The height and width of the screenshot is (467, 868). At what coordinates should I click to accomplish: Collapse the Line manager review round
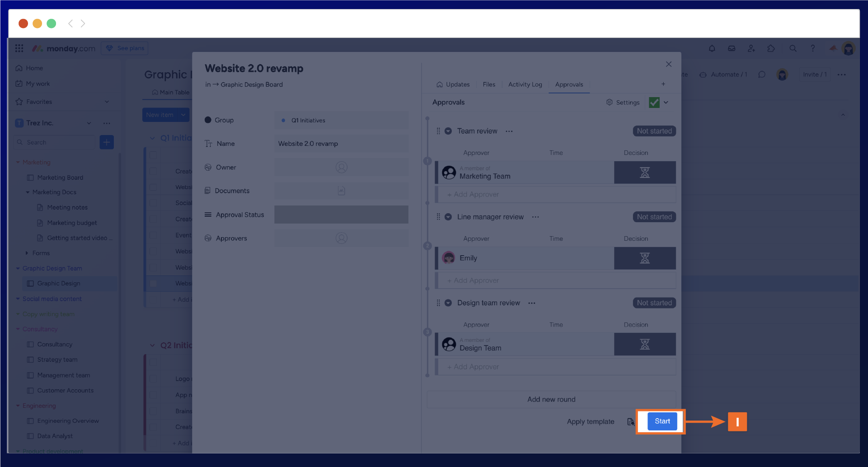point(448,217)
